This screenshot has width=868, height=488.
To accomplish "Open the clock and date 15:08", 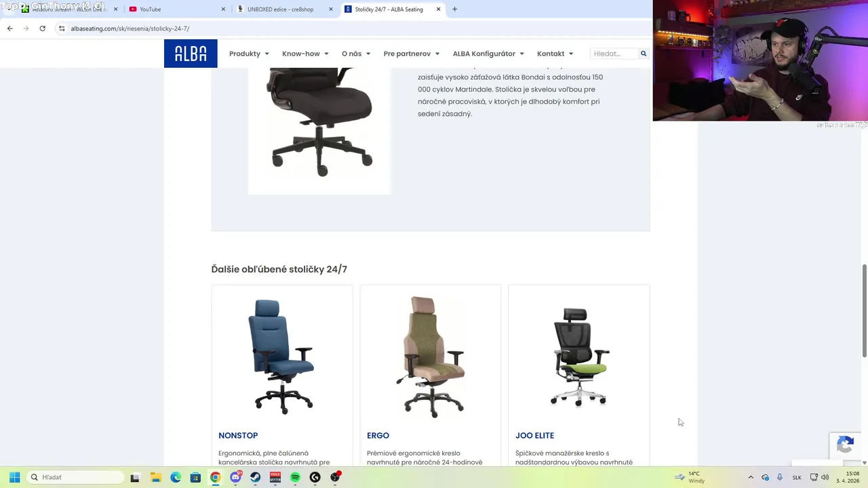I will point(848,477).
